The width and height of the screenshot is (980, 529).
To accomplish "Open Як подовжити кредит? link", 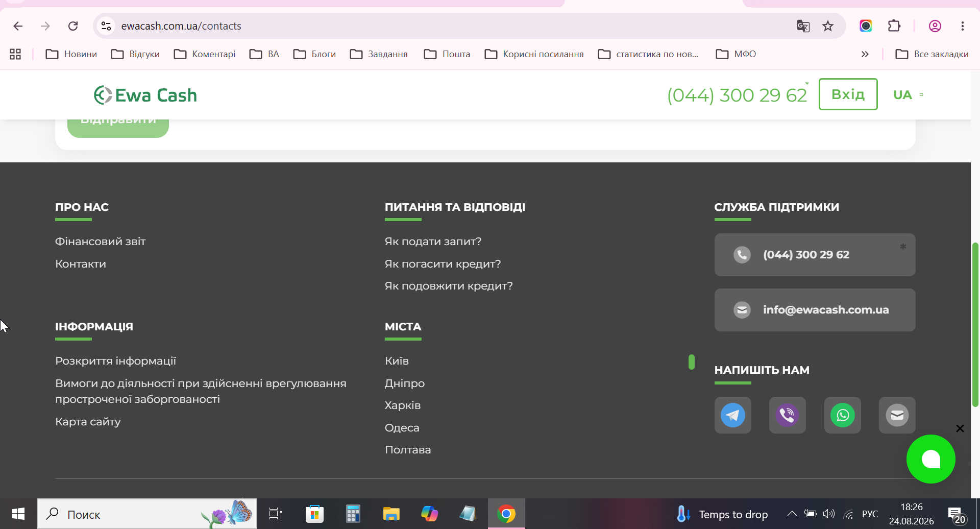I will pos(449,286).
